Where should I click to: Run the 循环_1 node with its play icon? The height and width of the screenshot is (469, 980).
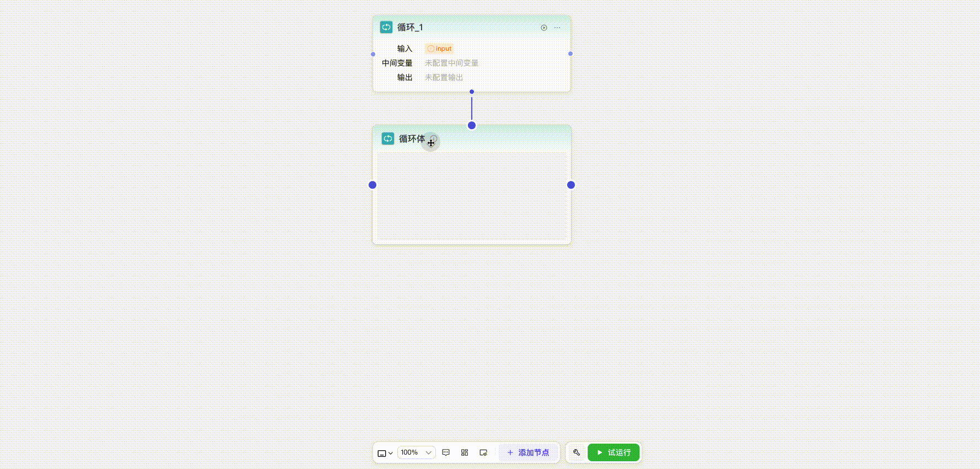544,28
